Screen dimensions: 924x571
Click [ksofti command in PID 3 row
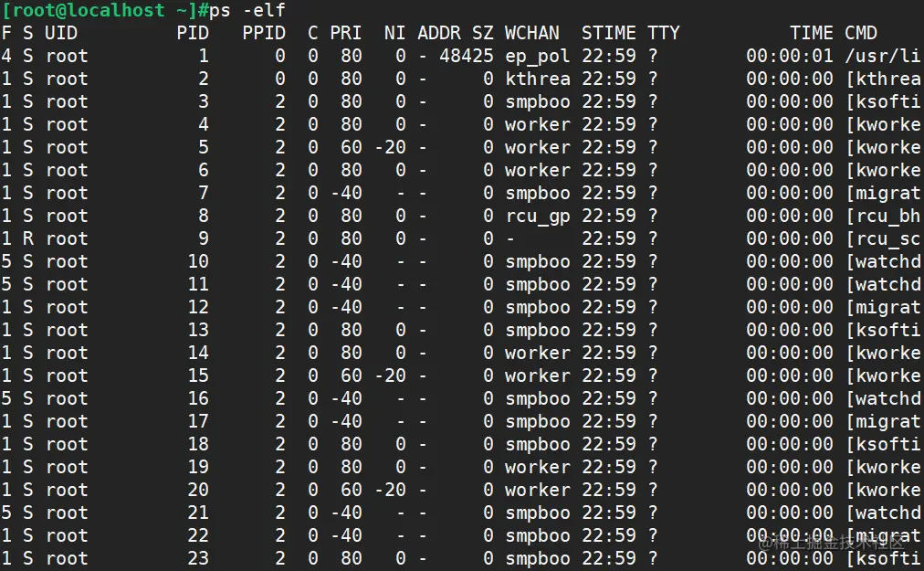[x=883, y=101]
